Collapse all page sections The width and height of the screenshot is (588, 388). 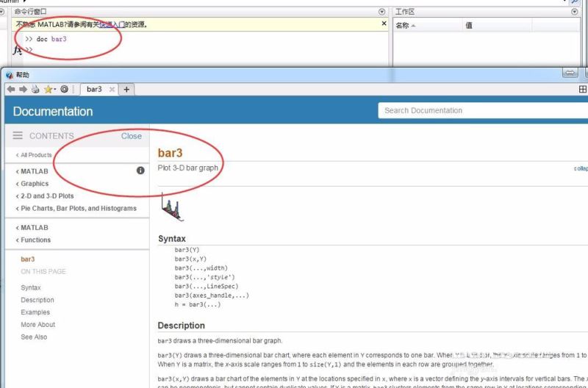coord(581,169)
